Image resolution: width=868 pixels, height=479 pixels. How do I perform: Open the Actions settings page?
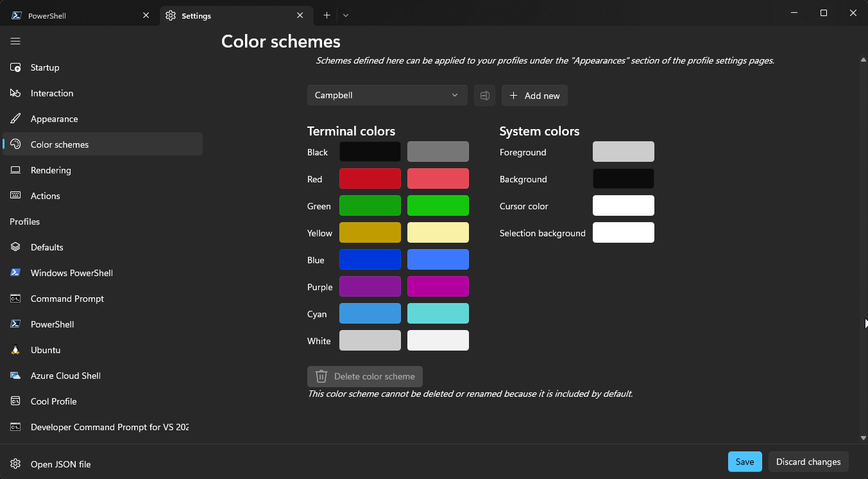click(x=103, y=196)
